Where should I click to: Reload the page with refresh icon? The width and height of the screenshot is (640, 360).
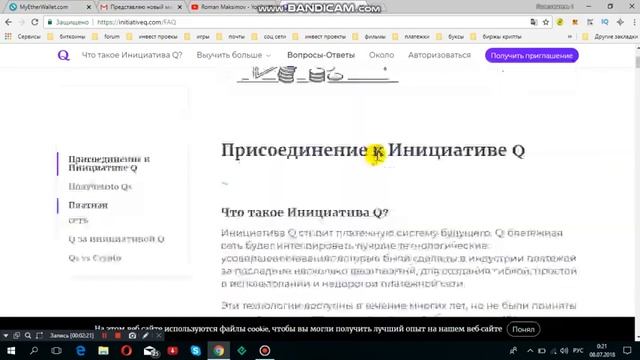[35, 22]
